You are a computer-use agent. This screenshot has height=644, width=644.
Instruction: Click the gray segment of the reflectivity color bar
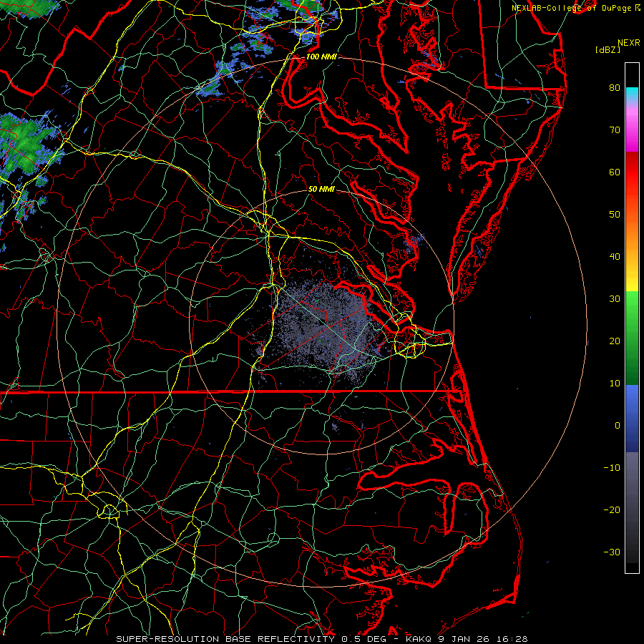632,507
